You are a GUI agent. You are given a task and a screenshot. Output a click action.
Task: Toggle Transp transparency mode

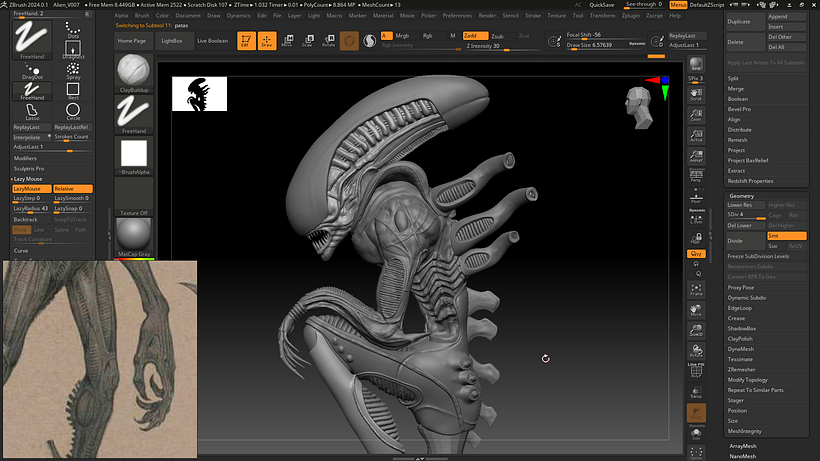click(696, 392)
